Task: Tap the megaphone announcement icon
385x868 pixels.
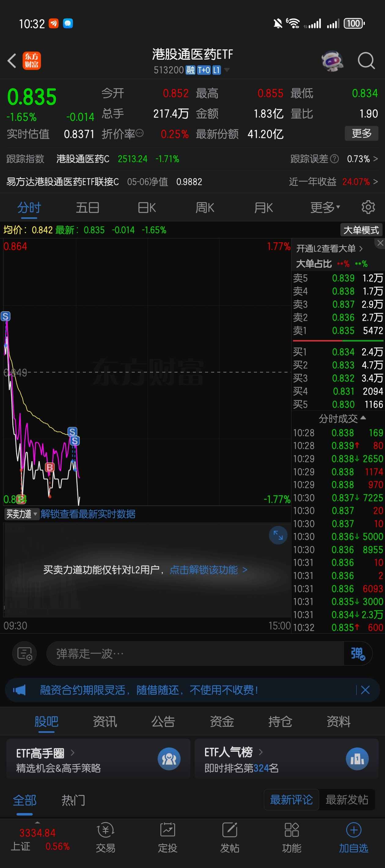Action: [x=19, y=690]
